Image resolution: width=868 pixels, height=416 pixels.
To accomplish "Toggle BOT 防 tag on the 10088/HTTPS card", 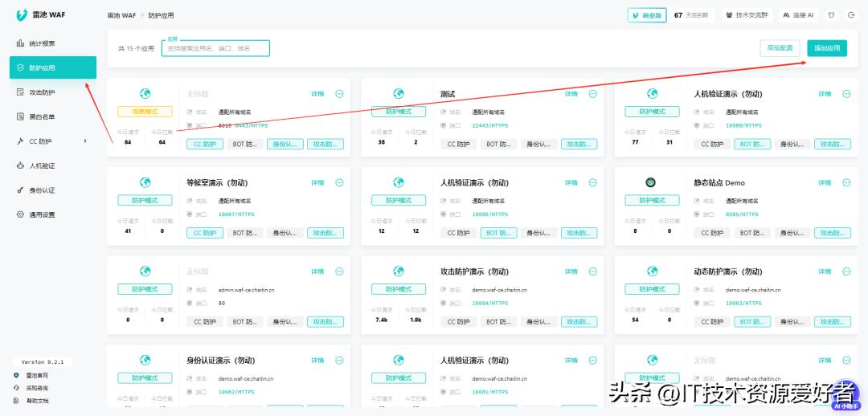I will (753, 145).
